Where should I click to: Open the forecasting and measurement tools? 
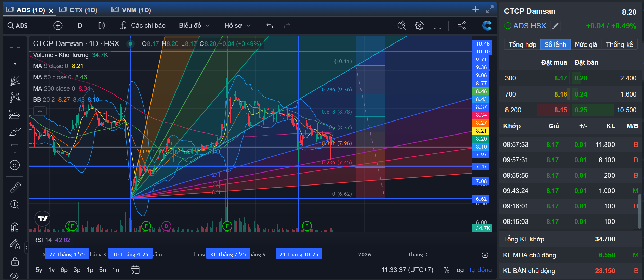(x=15, y=114)
